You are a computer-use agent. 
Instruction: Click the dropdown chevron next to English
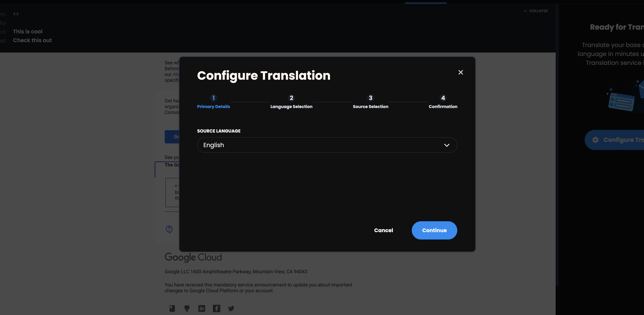tap(447, 145)
